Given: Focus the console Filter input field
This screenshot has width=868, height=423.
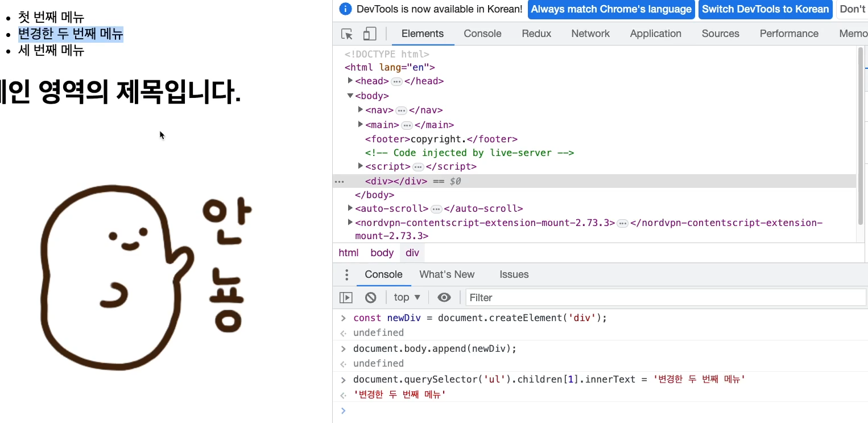Looking at the screenshot, I should pos(666,298).
